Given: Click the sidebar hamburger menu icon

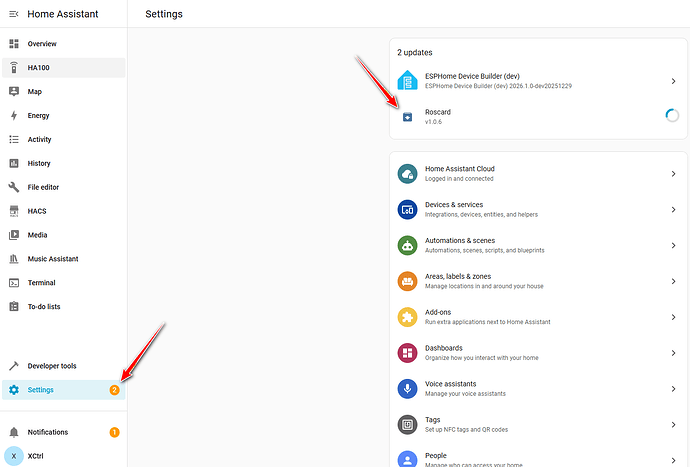Looking at the screenshot, I should [x=14, y=14].
